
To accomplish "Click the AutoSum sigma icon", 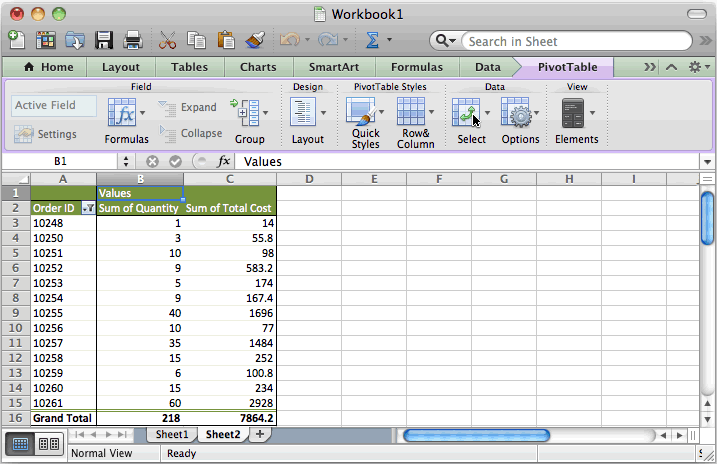I will [x=372, y=40].
